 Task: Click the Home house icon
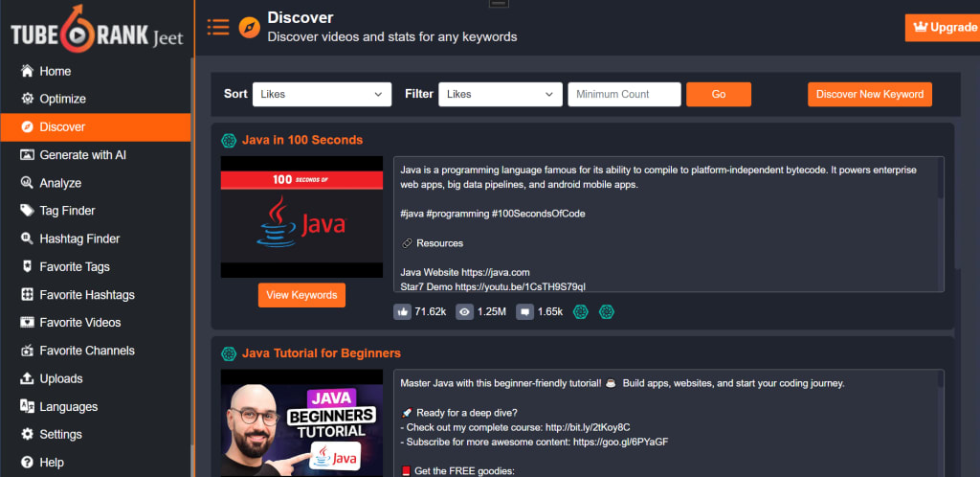coord(27,71)
